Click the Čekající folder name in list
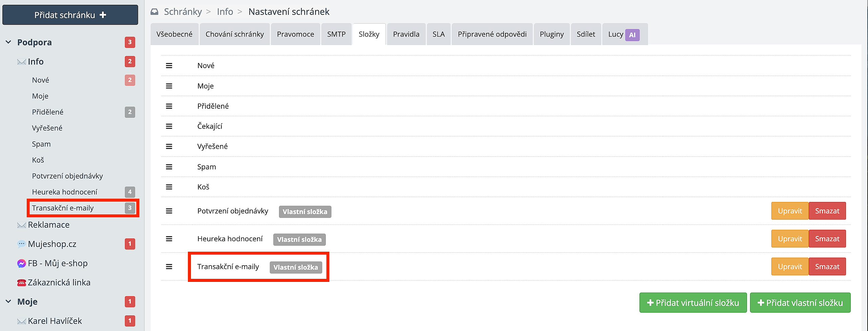The image size is (868, 331). point(210,126)
